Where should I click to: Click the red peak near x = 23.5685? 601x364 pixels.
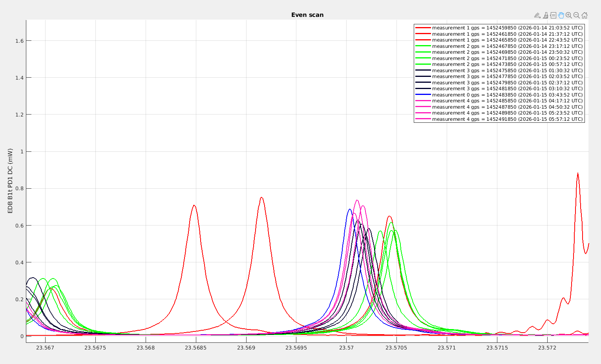(194, 206)
